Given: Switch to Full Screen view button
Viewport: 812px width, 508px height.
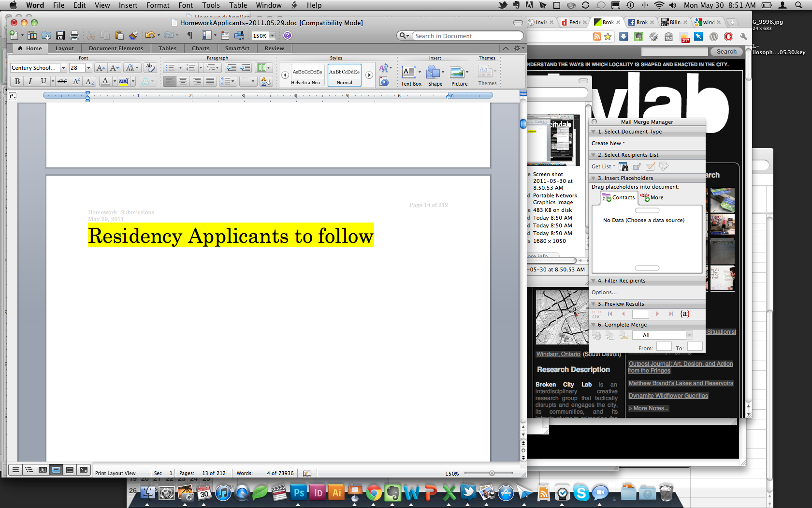Looking at the screenshot, I should click(x=84, y=470).
